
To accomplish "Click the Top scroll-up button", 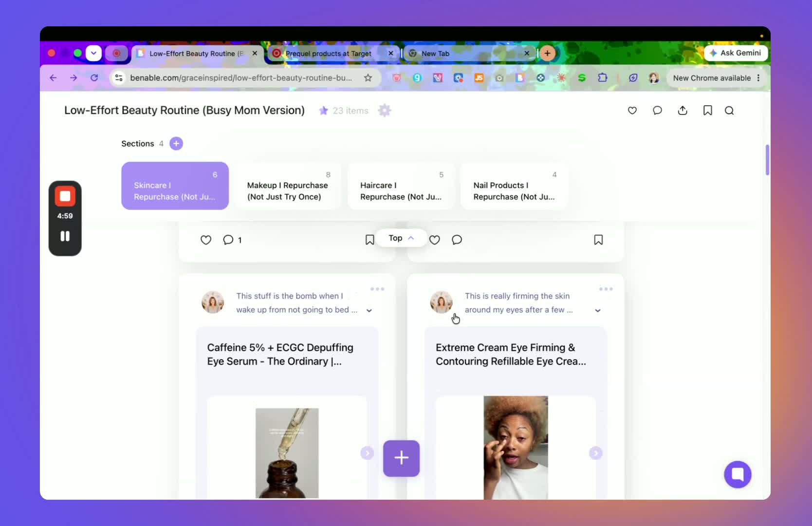I will [x=401, y=238].
